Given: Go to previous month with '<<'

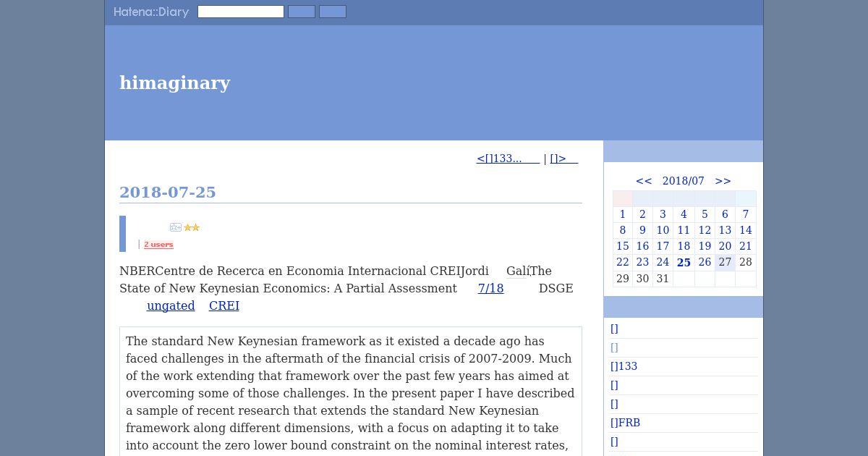Looking at the screenshot, I should tap(644, 181).
